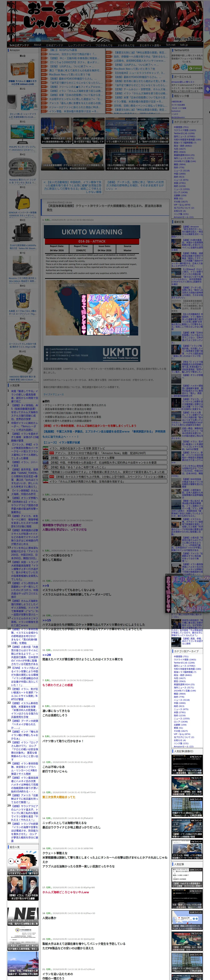The width and height of the screenshot is (210, 980).
Task: Jump to the >>28 comment anchor
Action: 46,655
